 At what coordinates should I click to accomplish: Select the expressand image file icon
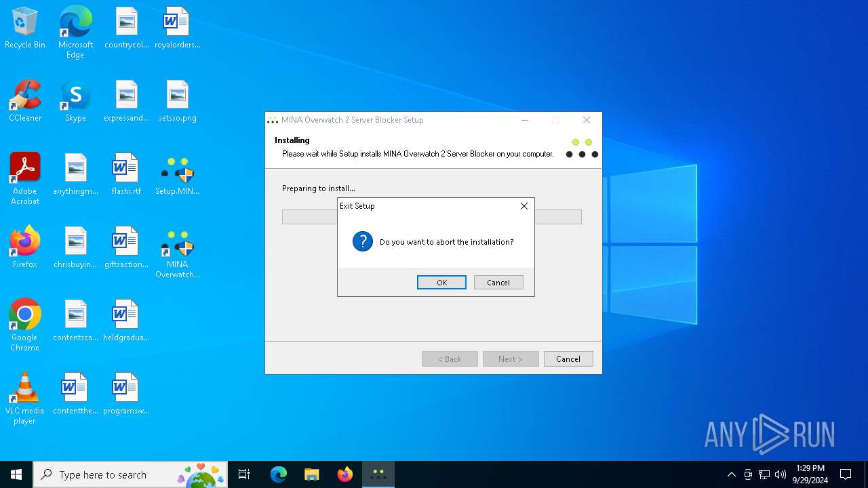[x=126, y=102]
